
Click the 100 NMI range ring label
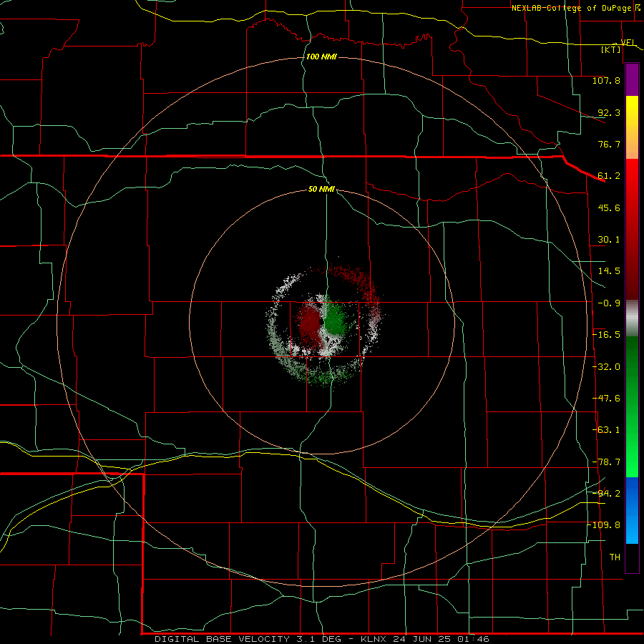pos(321,57)
